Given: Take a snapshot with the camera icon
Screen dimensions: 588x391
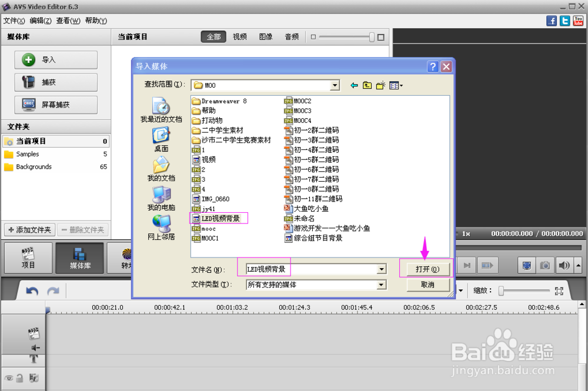Looking at the screenshot, I should click(x=544, y=265).
